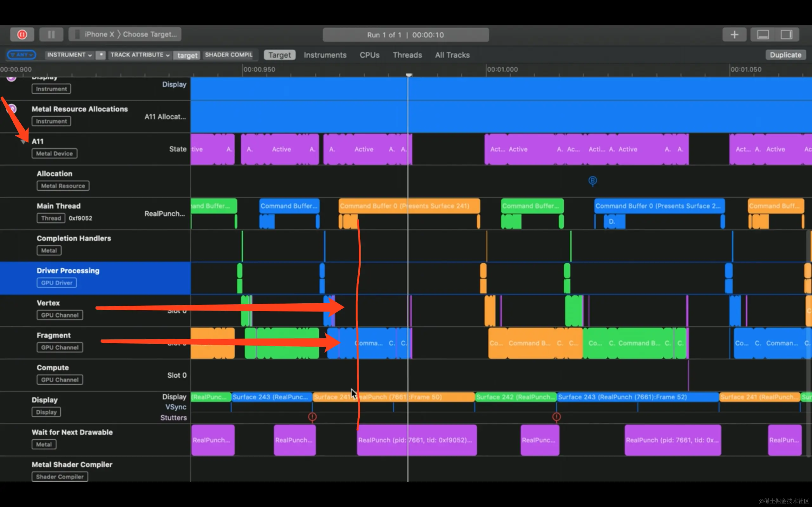Click the iPhone X Choose Target selector
Viewport: 812px width, 507px height.
point(125,34)
